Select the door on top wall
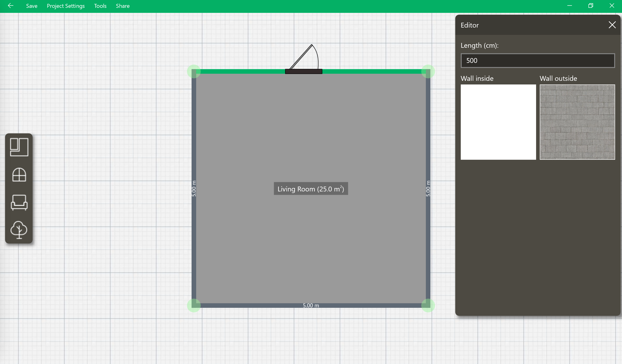 (x=303, y=71)
